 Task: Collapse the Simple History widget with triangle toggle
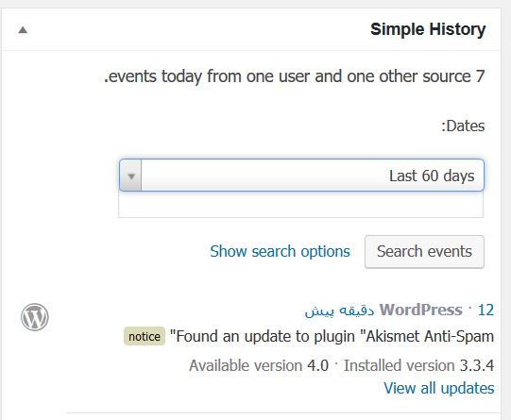click(23, 30)
